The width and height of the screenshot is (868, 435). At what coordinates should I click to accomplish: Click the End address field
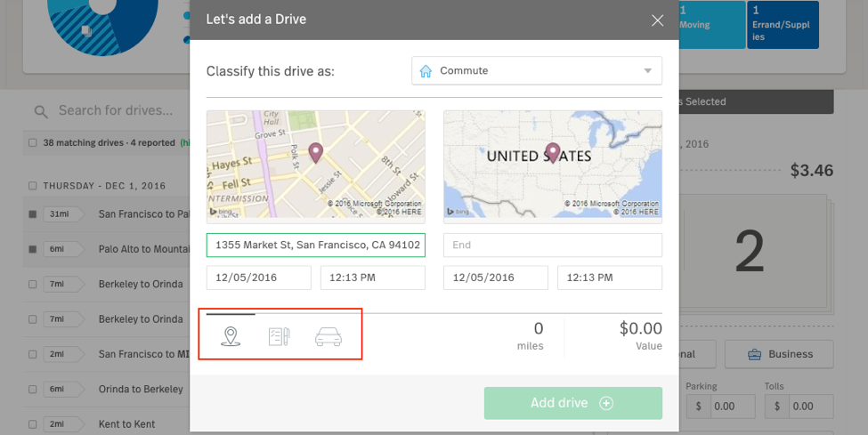coord(553,246)
